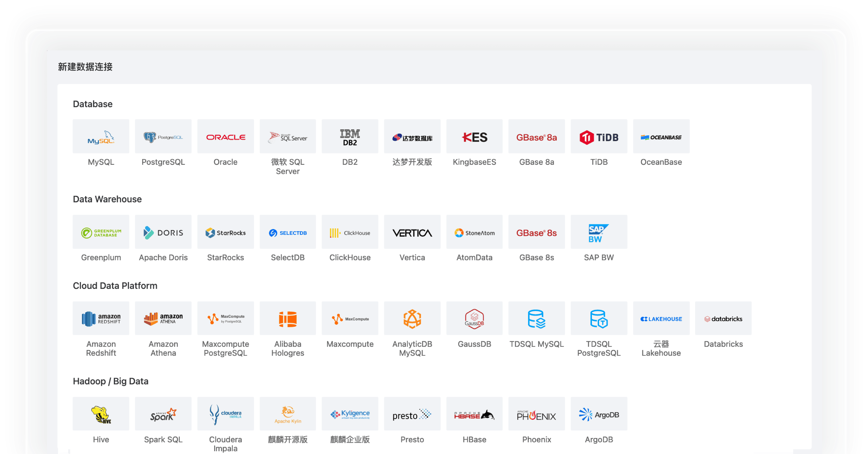
Task: Choose the plain Maxcompute connector tile
Action: pos(350,318)
